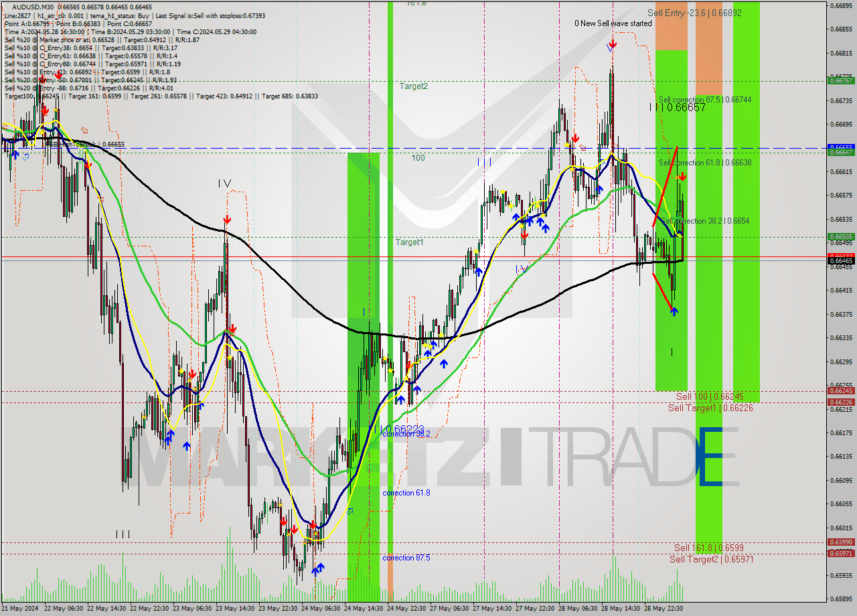Click the '22 May 14:30' time axis label
This screenshot has height=616, width=857.
pos(106,609)
